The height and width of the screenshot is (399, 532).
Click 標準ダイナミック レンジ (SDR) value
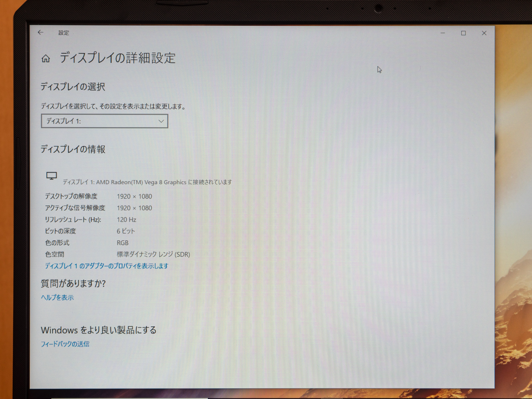(x=153, y=254)
